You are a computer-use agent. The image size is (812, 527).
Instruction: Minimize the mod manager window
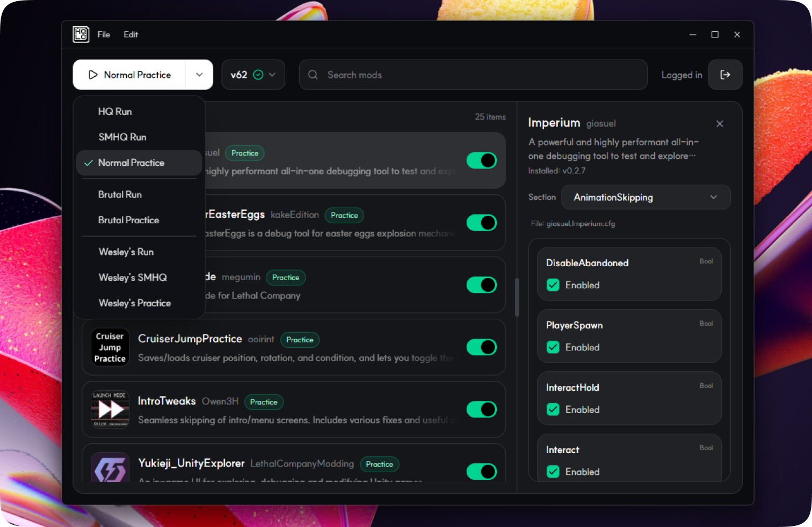693,34
